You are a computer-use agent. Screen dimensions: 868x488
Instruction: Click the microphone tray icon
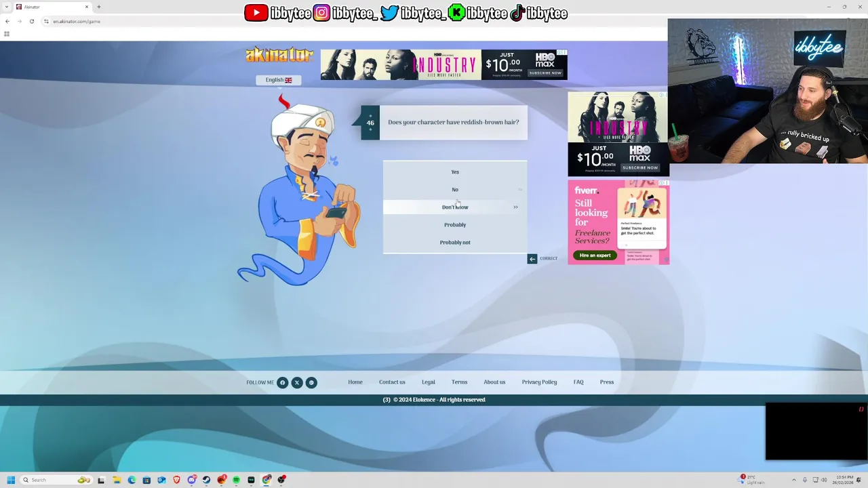pos(805,480)
